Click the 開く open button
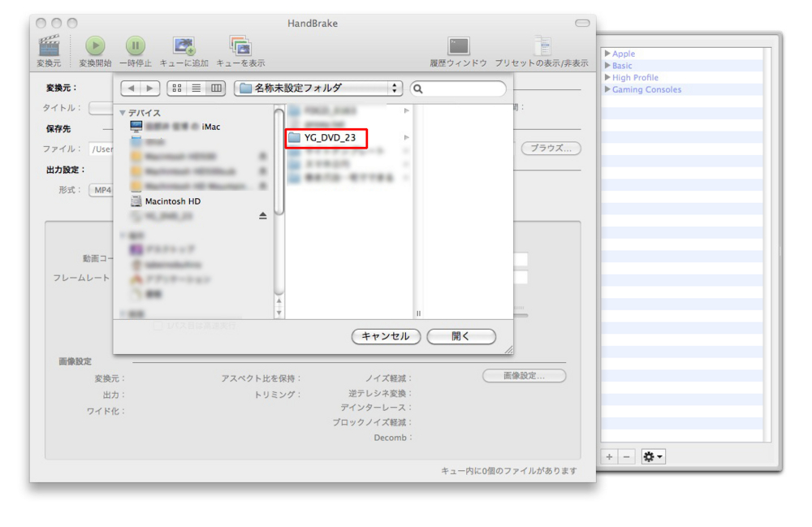 pyautogui.click(x=461, y=336)
